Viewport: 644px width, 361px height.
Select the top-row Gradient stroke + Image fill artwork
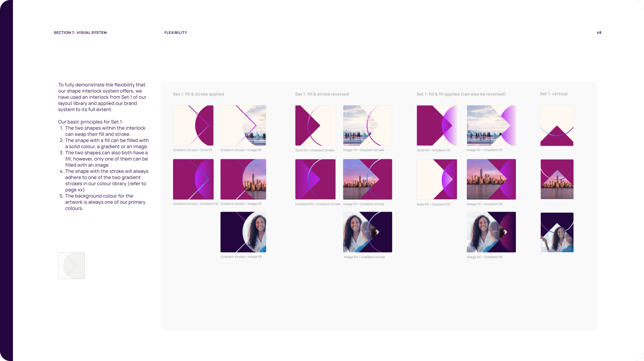[x=243, y=125]
